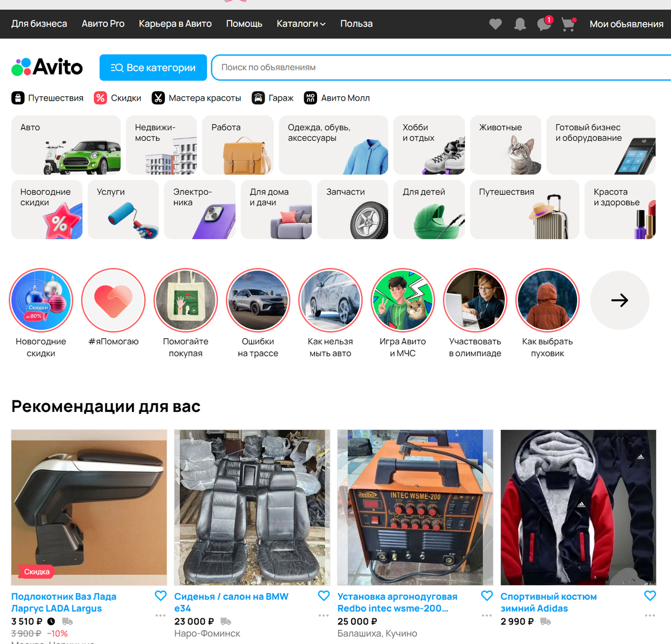Open Электроника category tile
Image resolution: width=671 pixels, height=644 pixels.
200,210
